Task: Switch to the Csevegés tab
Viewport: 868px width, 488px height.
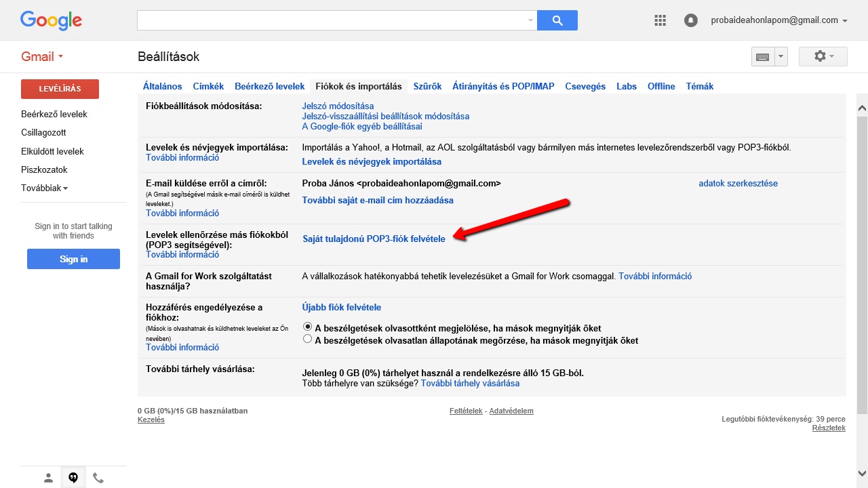Action: point(585,86)
